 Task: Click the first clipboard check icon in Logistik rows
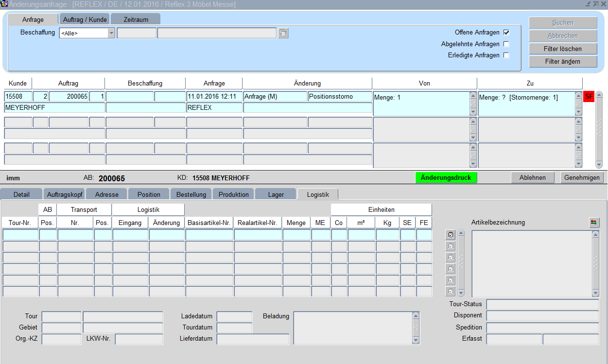(x=451, y=235)
